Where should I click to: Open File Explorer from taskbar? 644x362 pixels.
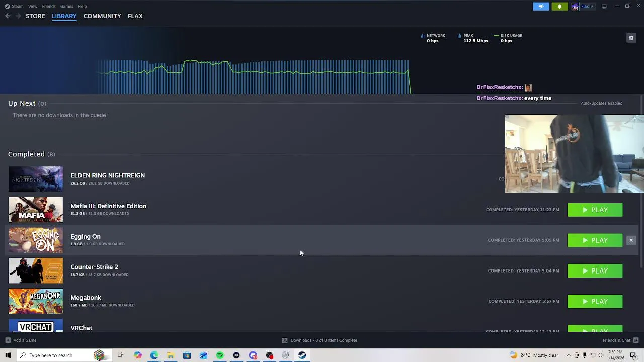(171, 355)
